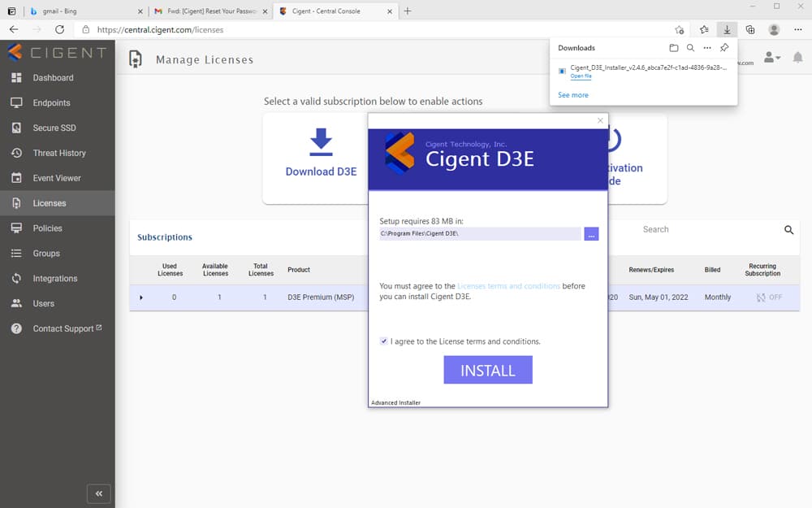Click the Integrations sync icon

click(x=16, y=278)
